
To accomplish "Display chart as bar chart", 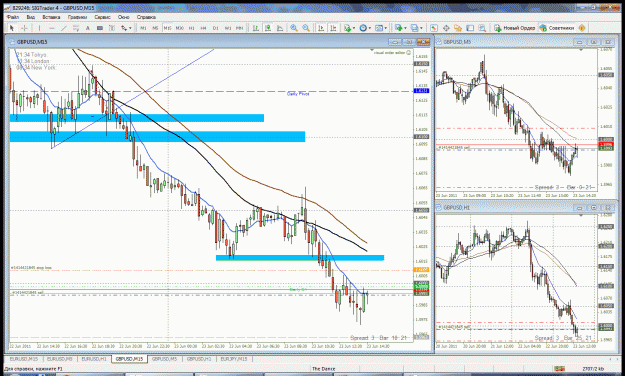I will click(256, 28).
